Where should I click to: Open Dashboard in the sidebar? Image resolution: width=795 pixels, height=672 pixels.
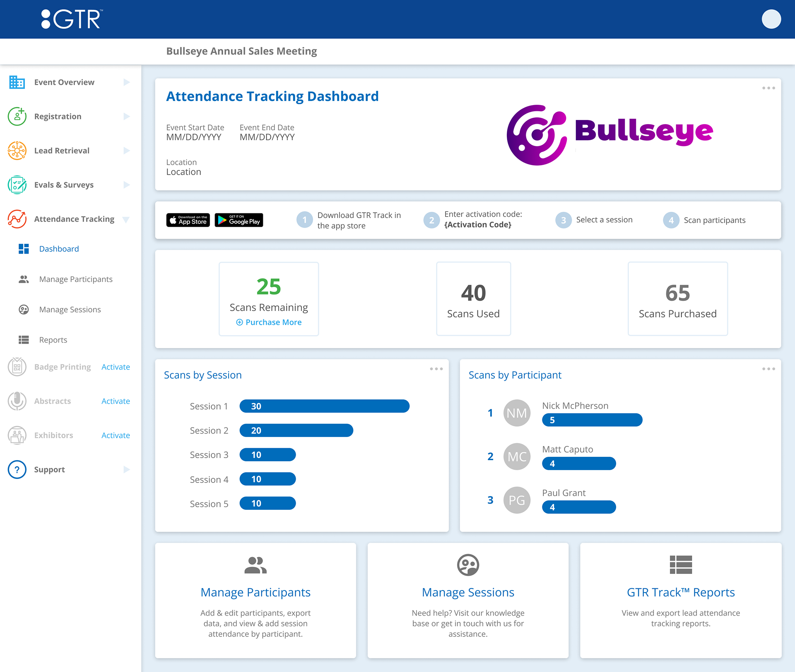(x=59, y=249)
